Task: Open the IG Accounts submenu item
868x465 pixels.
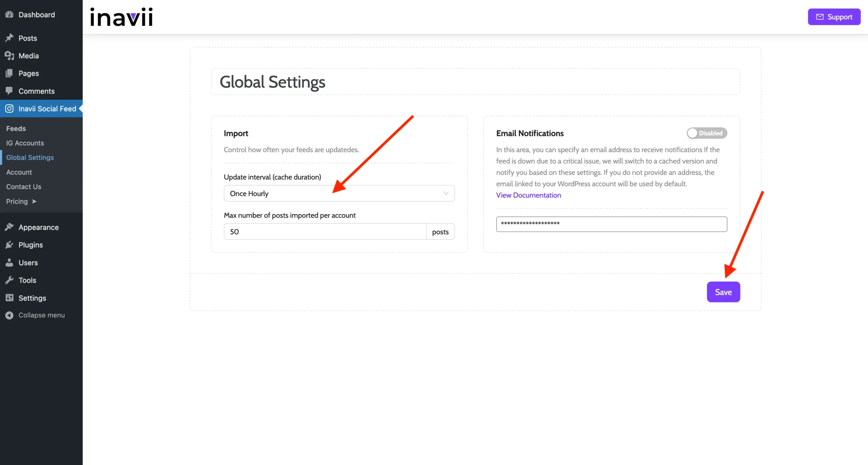Action: tap(25, 143)
